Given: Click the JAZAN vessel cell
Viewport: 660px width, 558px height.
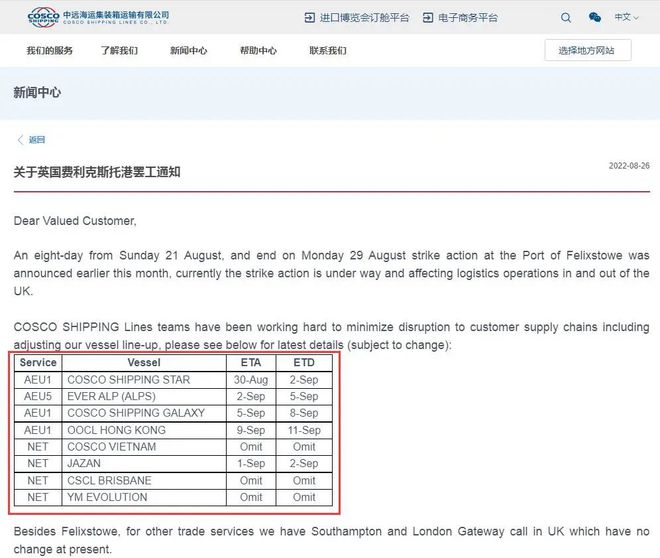Looking at the screenshot, I should (144, 464).
